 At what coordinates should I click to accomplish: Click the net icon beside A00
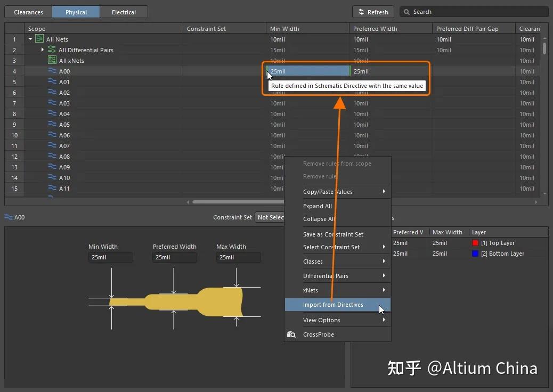pyautogui.click(x=52, y=71)
